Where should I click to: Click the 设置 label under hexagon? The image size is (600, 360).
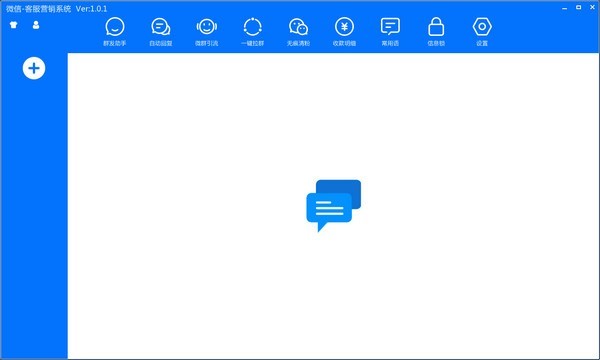[x=482, y=43]
